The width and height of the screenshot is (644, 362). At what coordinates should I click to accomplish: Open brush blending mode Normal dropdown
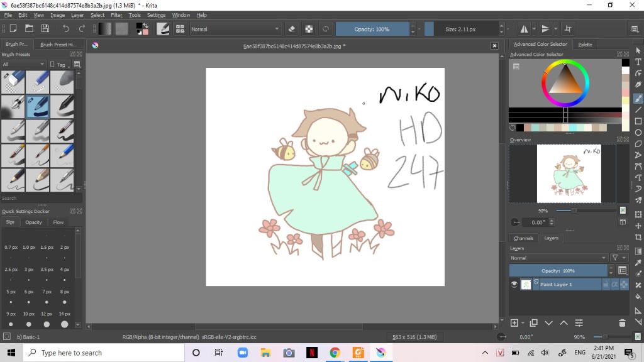tap(235, 29)
